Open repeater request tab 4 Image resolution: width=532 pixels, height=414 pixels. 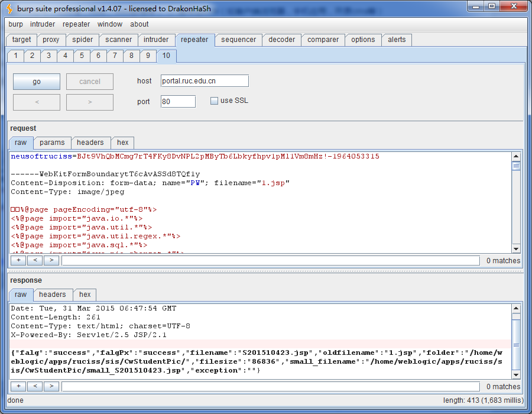pyautogui.click(x=65, y=56)
